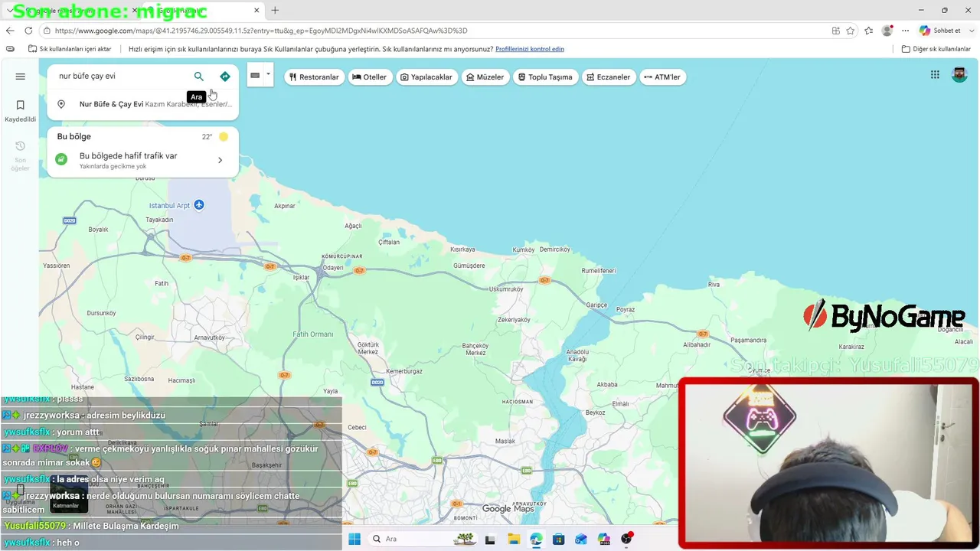Viewport: 980px width, 551px height.
Task: Open the Edge apps icon in the address bar
Action: (836, 31)
